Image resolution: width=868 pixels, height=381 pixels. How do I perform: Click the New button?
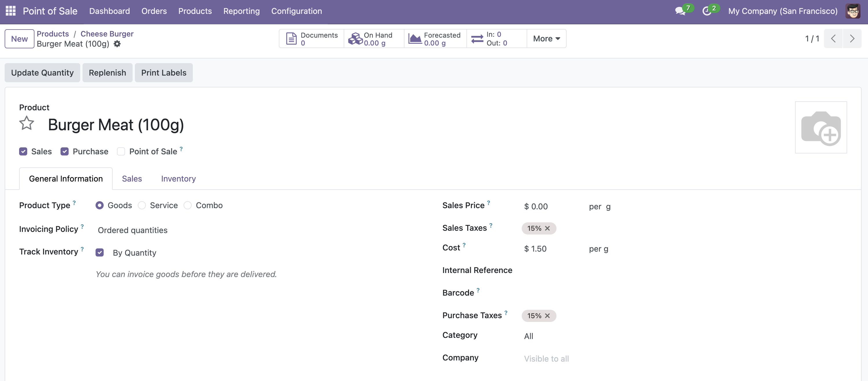[19, 39]
